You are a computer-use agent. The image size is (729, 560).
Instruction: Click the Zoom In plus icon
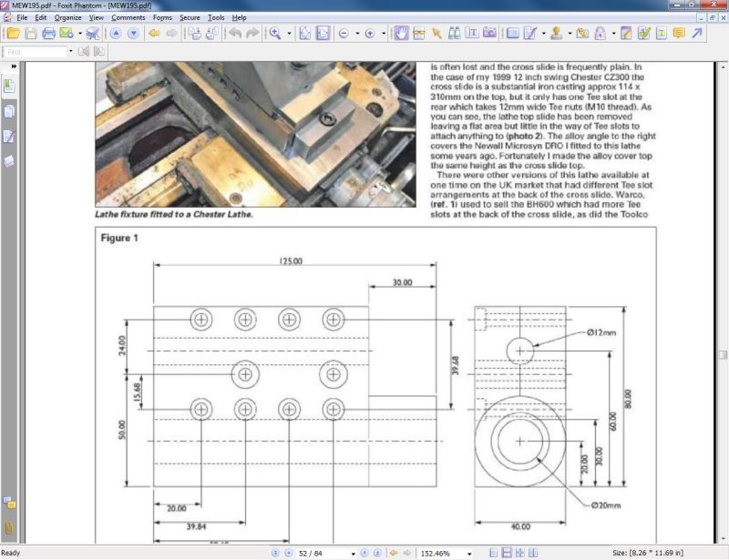click(x=370, y=34)
